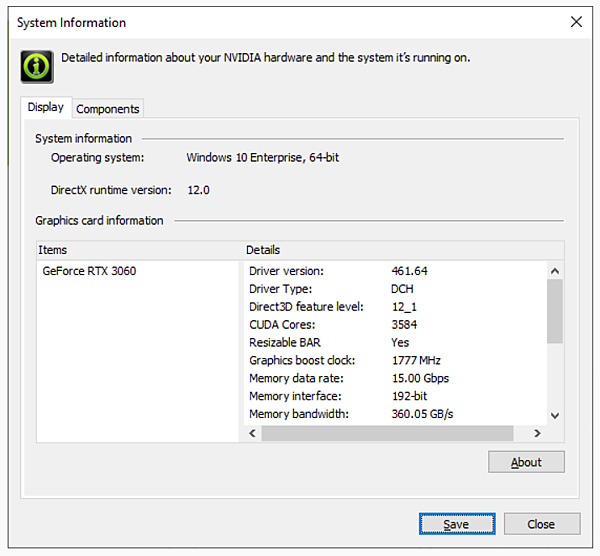
Task: Open the About dialog
Action: 526,462
